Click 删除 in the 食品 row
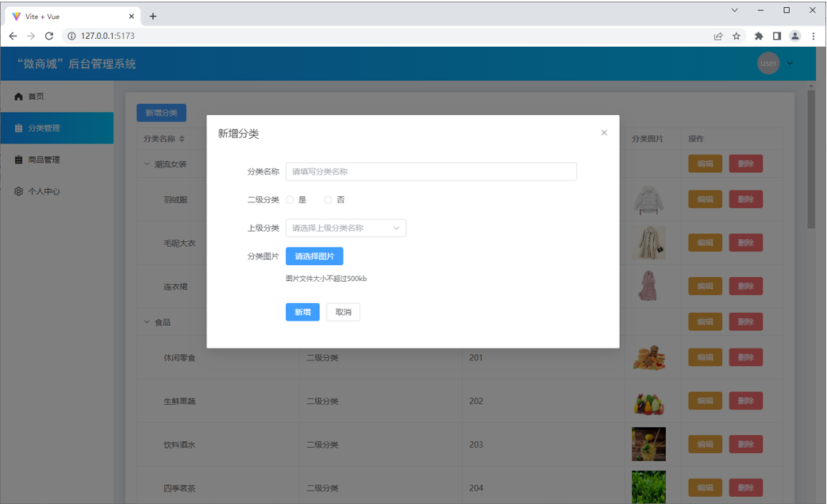The width and height of the screenshot is (827, 504). click(x=746, y=321)
